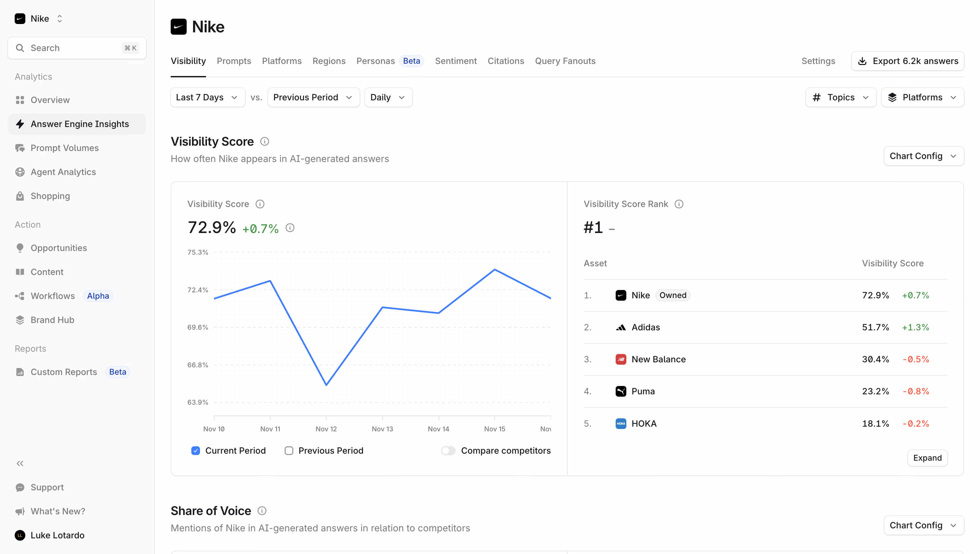Click the New Balance row in rankings

tap(765, 359)
